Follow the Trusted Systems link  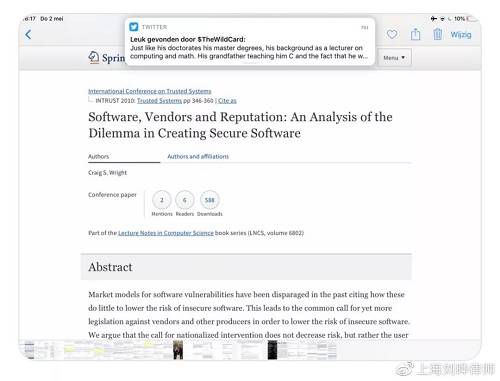pyautogui.click(x=159, y=101)
